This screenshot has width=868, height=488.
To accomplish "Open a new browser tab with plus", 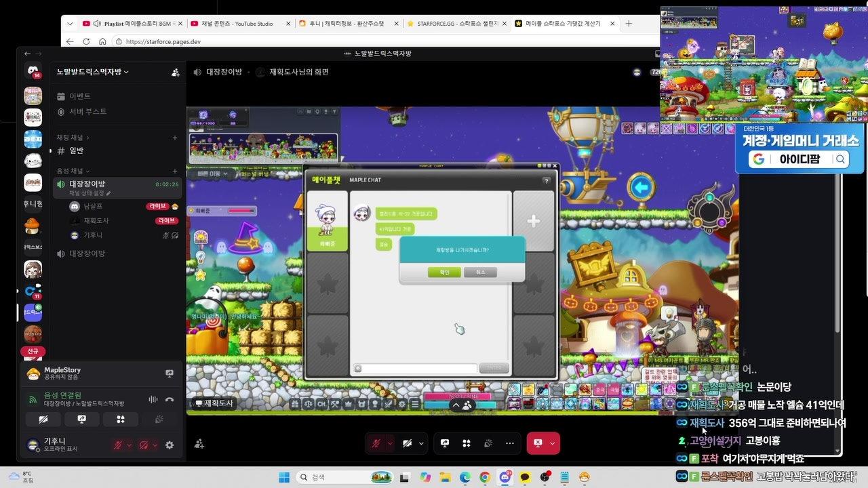I will click(629, 23).
